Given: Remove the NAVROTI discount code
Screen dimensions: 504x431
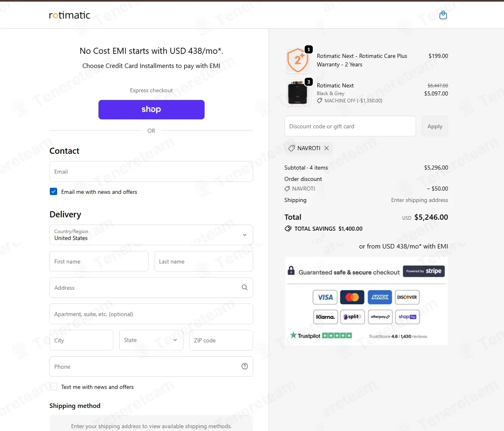Looking at the screenshot, I should click(x=327, y=148).
